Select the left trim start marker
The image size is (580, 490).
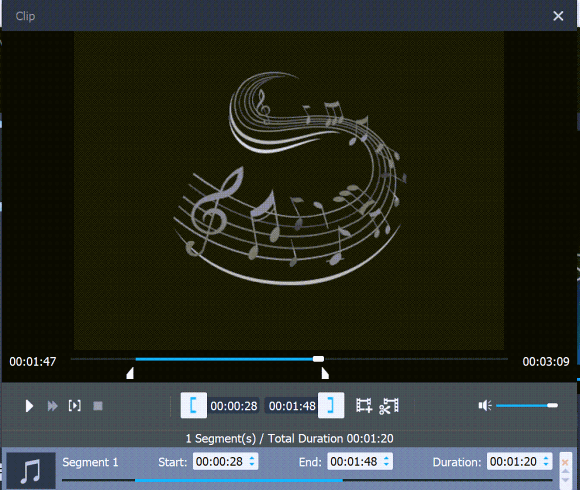130,373
